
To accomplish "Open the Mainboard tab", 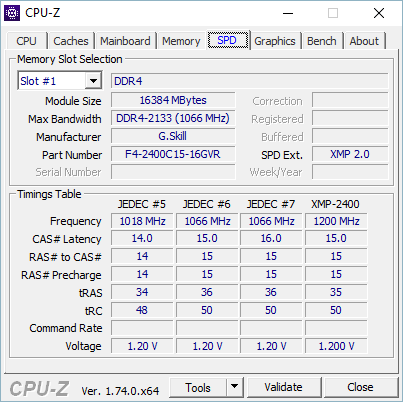I will click(x=125, y=41).
